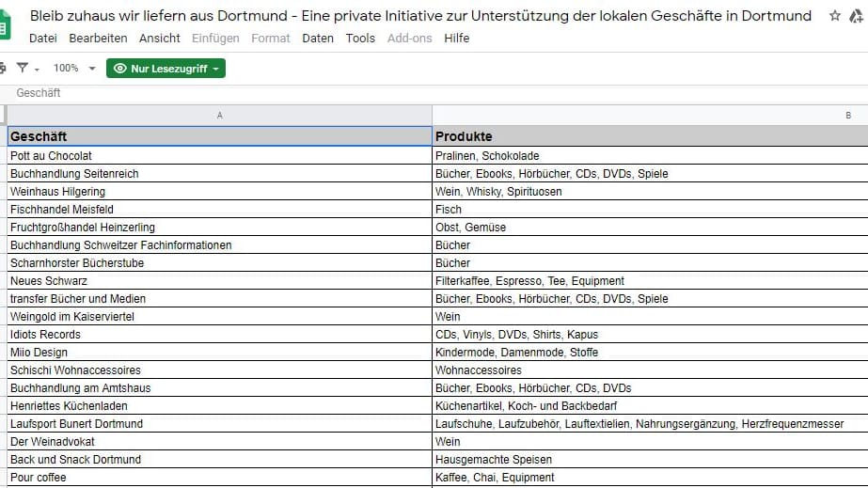Screen dimensions: 868x488
Task: Open the Ansicht menu
Action: coord(160,39)
